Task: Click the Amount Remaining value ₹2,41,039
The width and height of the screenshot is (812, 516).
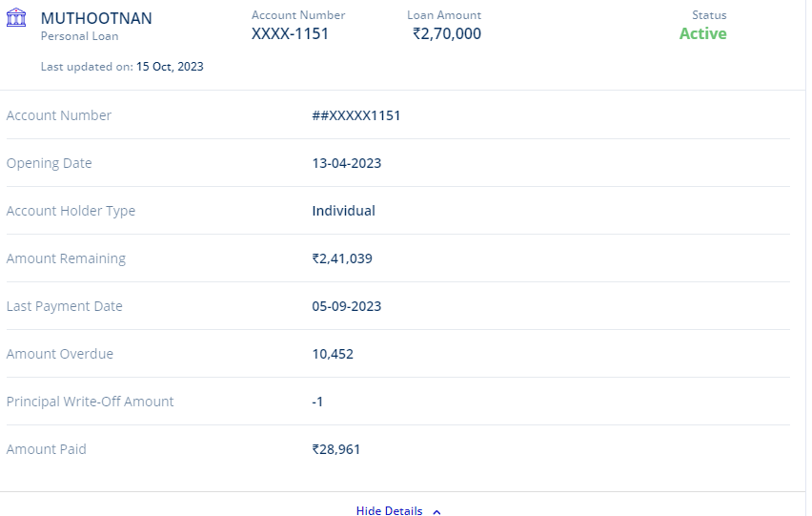Action: [x=341, y=258]
